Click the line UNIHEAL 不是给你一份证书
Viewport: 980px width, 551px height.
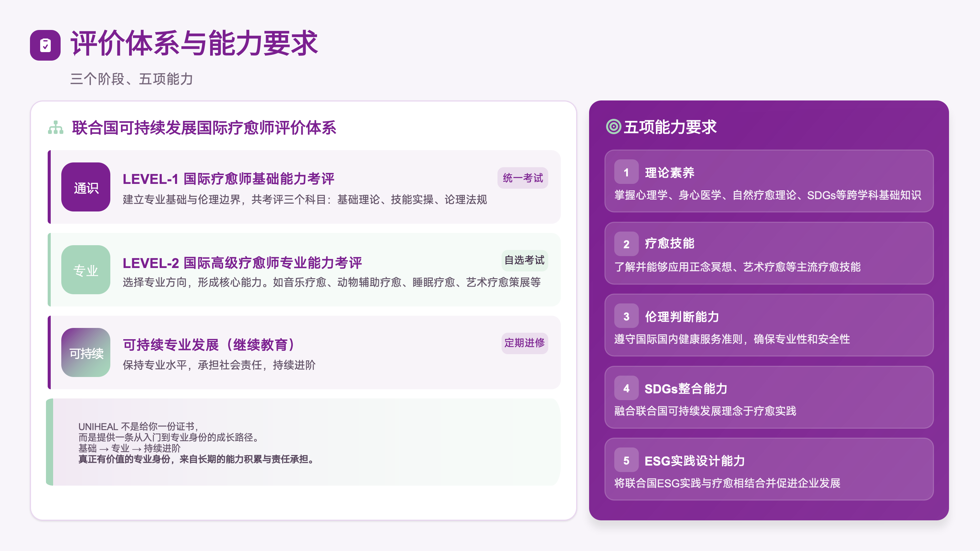coord(139,426)
